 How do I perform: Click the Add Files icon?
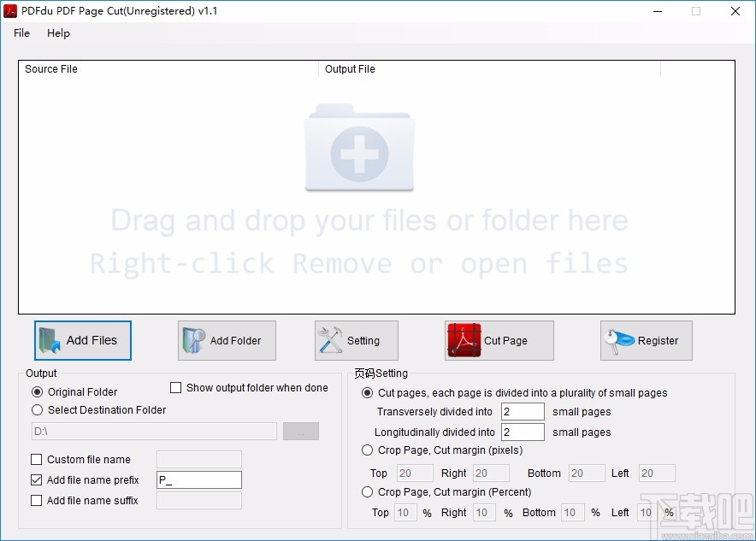click(51, 340)
